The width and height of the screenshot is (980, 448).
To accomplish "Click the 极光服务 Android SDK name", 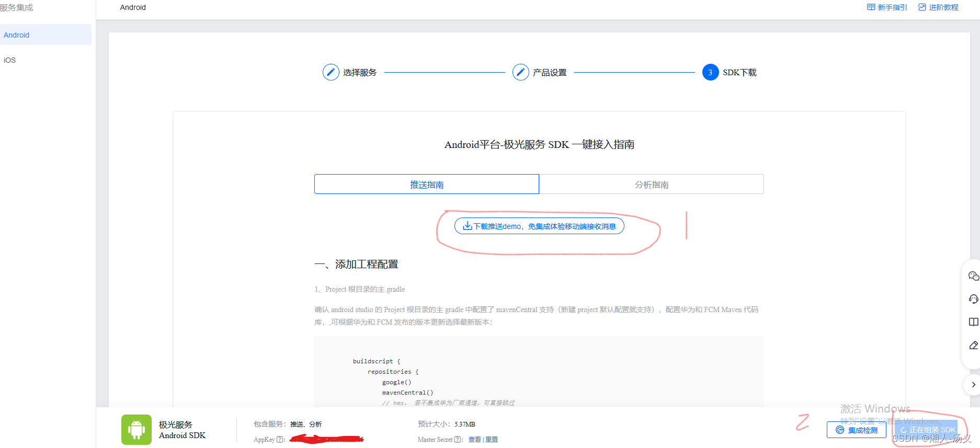I will (x=182, y=430).
